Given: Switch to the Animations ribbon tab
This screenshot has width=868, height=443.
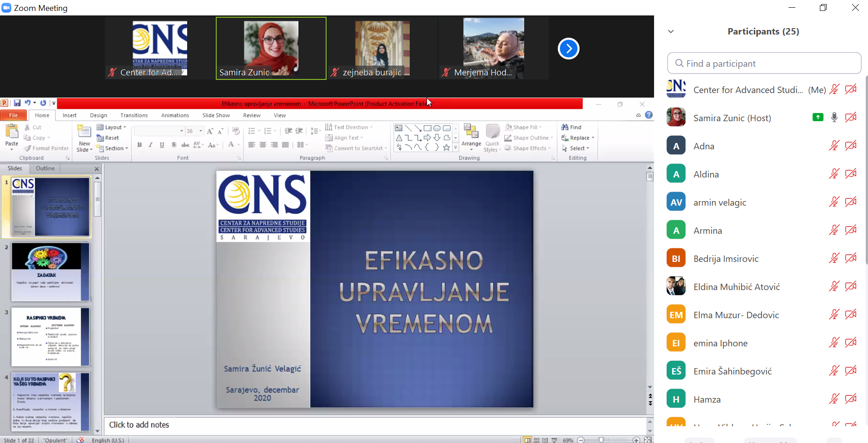Looking at the screenshot, I should 175,115.
